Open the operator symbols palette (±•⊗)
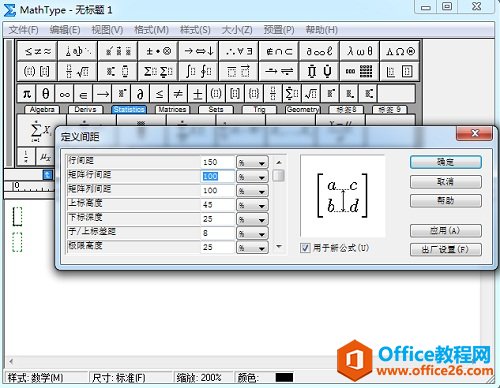Viewport: 500px width, 388px height. tap(158, 51)
